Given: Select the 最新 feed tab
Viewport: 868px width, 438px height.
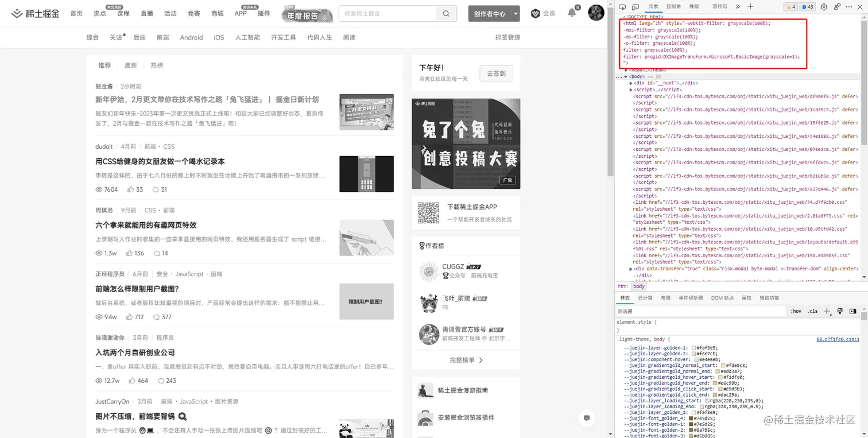Looking at the screenshot, I should [x=131, y=65].
